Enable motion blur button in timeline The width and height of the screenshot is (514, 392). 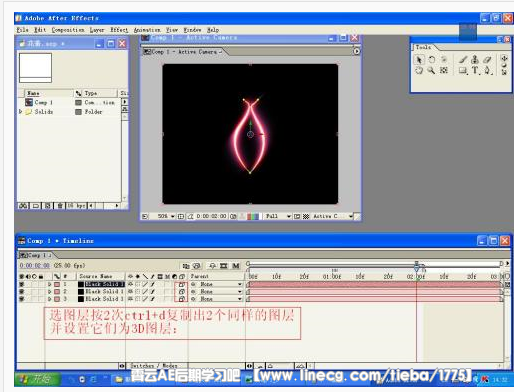236,266
